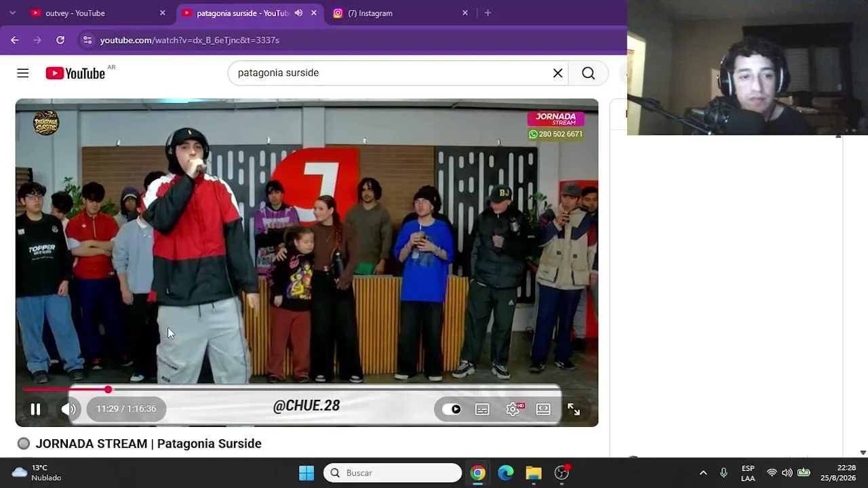The image size is (868, 488).
Task: Enter fullscreen video mode
Action: (574, 409)
